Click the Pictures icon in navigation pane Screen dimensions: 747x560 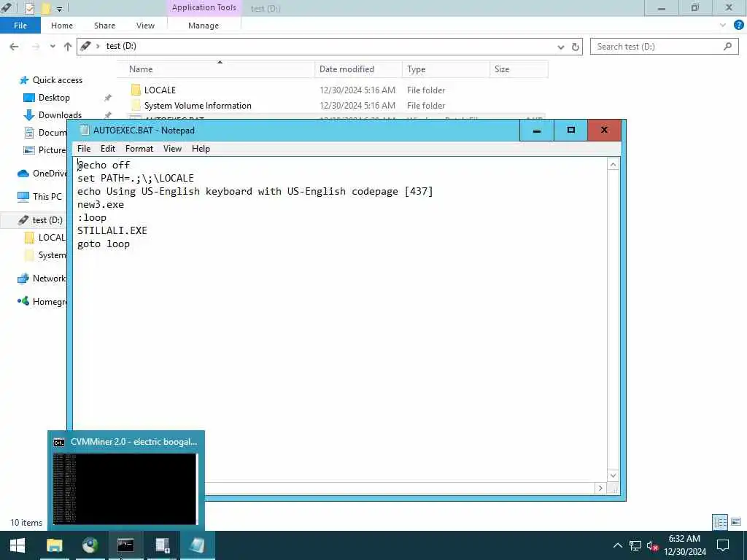pyautogui.click(x=29, y=150)
